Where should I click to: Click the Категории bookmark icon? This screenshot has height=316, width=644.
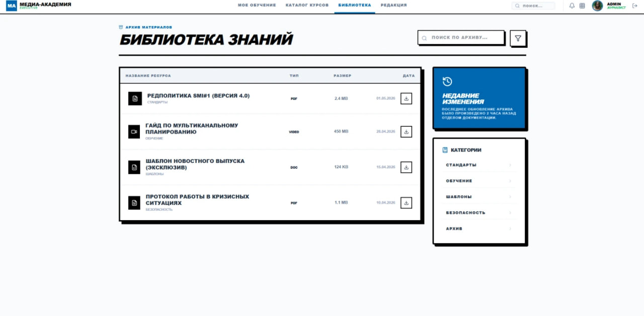pyautogui.click(x=445, y=150)
